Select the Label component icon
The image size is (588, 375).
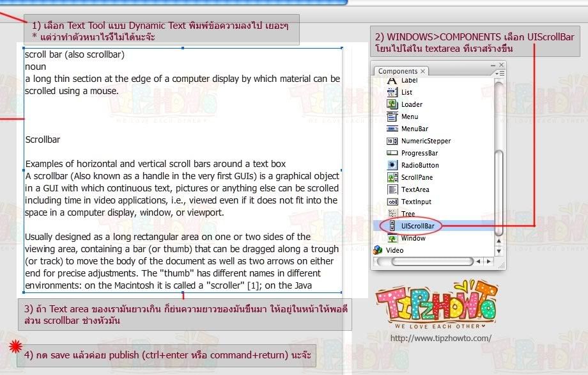tap(392, 81)
